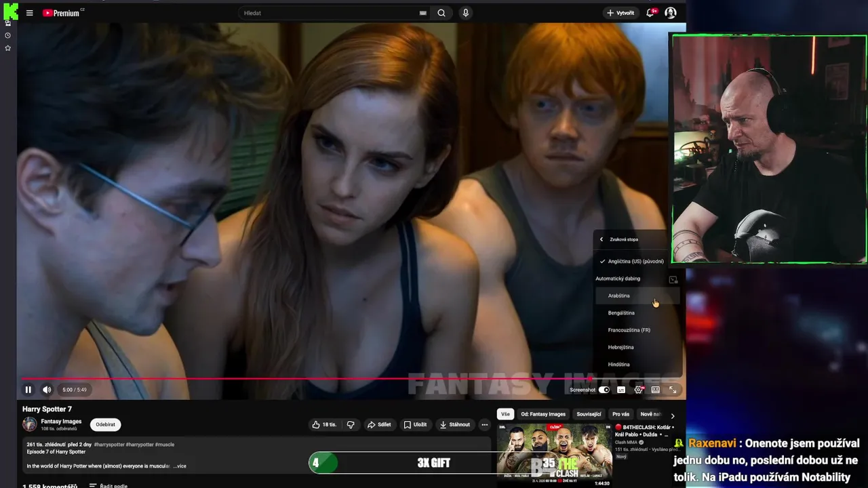Image resolution: width=868 pixels, height=488 pixels.
Task: Click the Harry Spotter 7 video title
Action: pos(47,409)
